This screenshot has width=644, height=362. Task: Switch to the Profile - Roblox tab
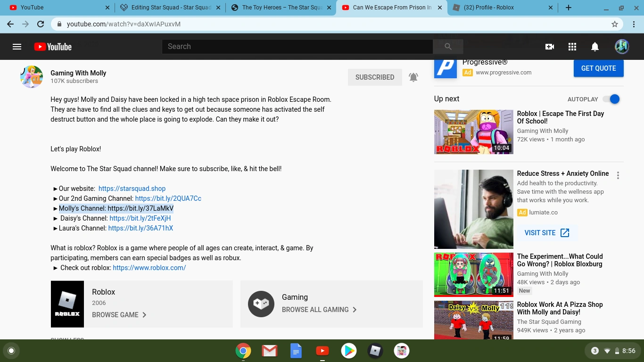(x=504, y=8)
